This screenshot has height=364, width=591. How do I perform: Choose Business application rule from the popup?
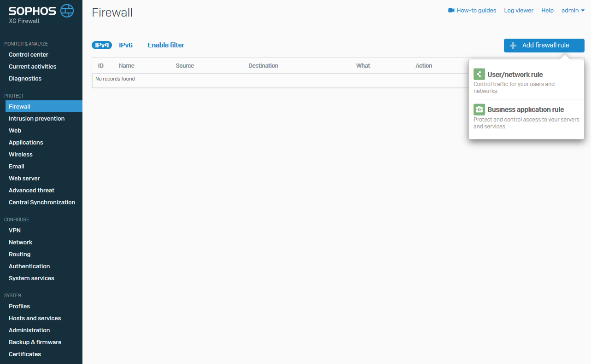pos(526,110)
